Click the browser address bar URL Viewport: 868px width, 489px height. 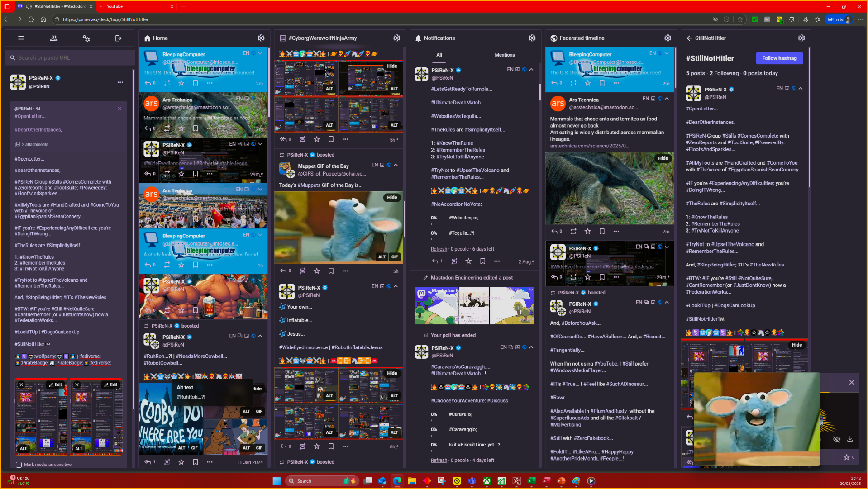pyautogui.click(x=106, y=19)
